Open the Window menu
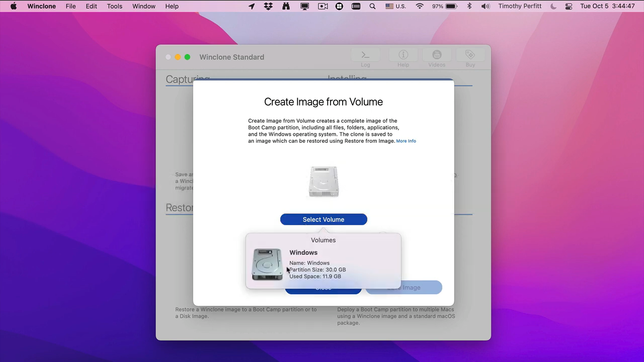 144,6
